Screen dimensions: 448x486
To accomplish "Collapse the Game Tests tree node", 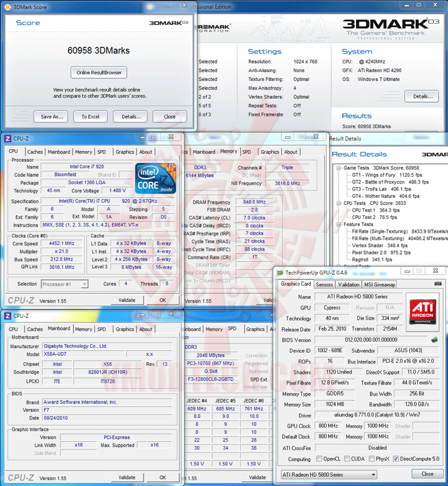I will click(x=339, y=168).
